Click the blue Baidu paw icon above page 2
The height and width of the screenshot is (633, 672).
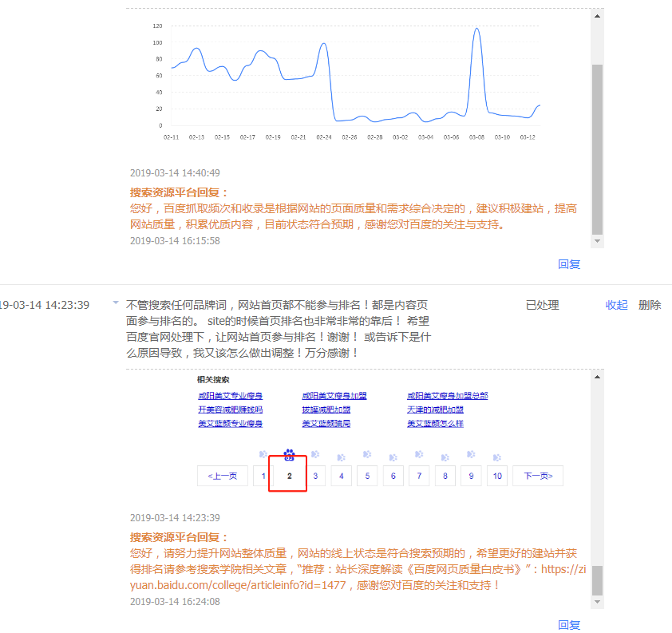point(289,454)
